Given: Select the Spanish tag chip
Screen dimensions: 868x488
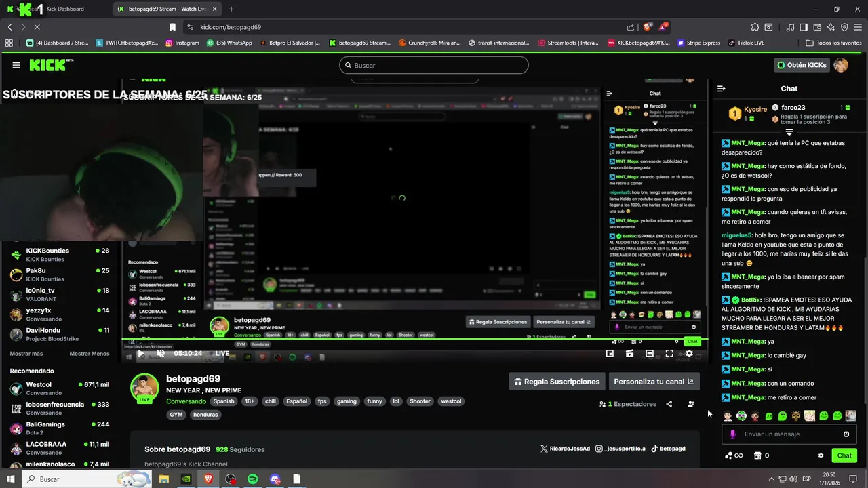Looking at the screenshot, I should 224,401.
